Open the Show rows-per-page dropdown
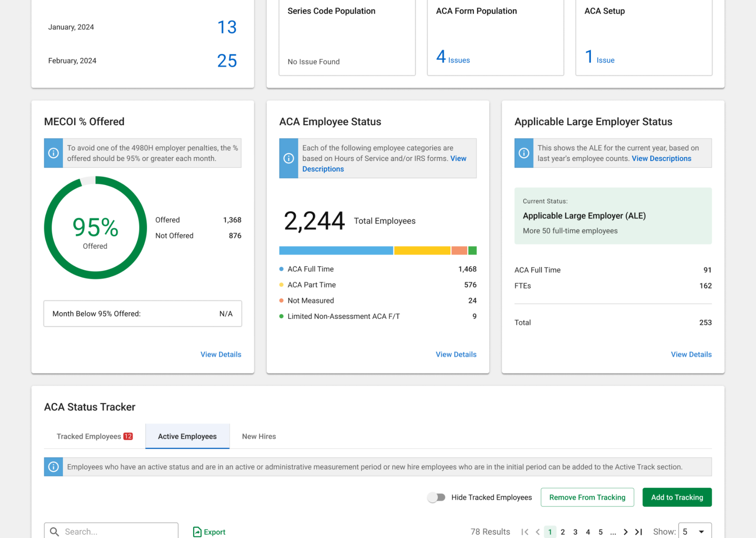This screenshot has width=756, height=538. click(x=695, y=532)
